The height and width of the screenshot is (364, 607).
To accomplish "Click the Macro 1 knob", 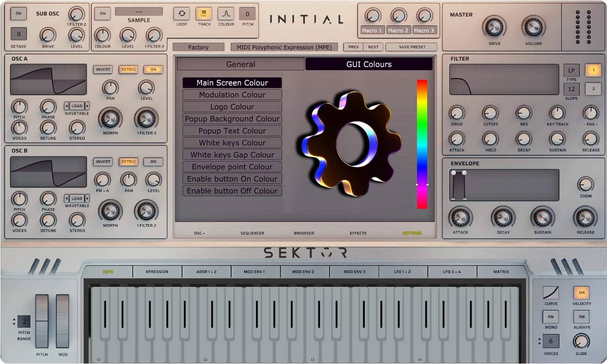I will 372,16.
